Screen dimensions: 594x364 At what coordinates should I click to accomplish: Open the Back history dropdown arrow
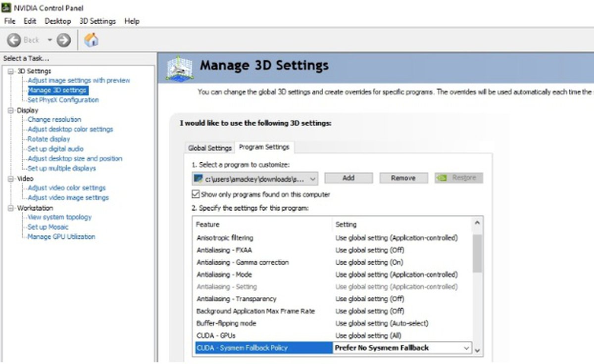click(x=50, y=40)
